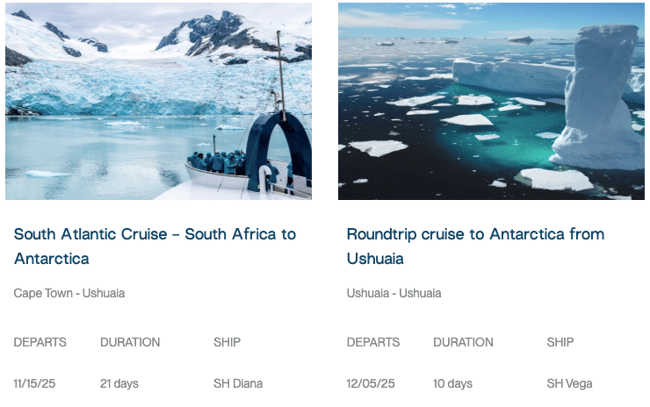Click DURATION label under South Atlantic Cruise
The width and height of the screenshot is (650, 407).
click(130, 342)
